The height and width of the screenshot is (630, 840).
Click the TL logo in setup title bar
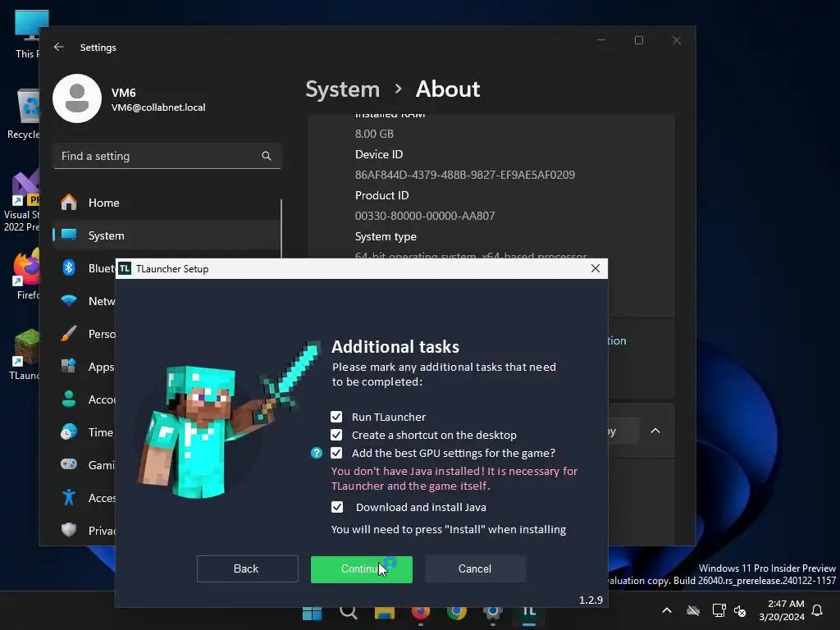click(x=125, y=268)
